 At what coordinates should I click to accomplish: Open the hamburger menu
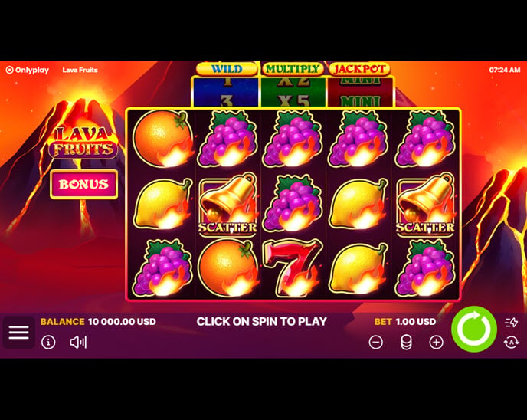pyautogui.click(x=19, y=333)
